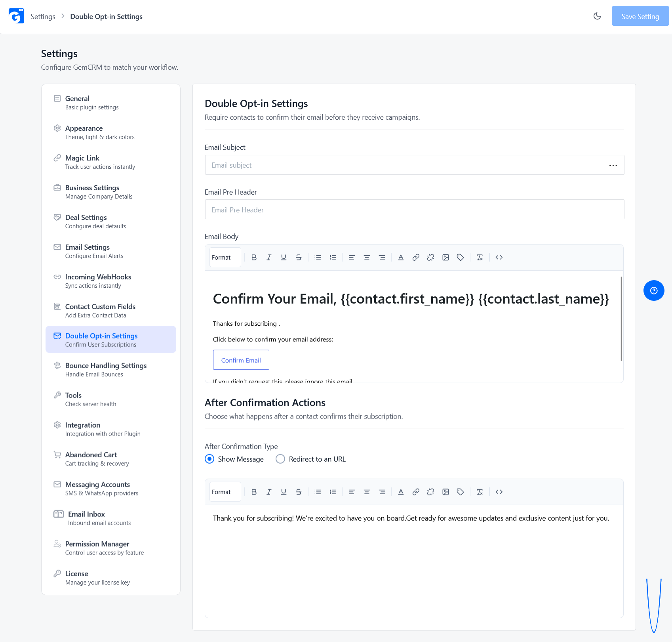
Task: Toggle bold in confirmation message toolbar
Action: click(x=254, y=492)
